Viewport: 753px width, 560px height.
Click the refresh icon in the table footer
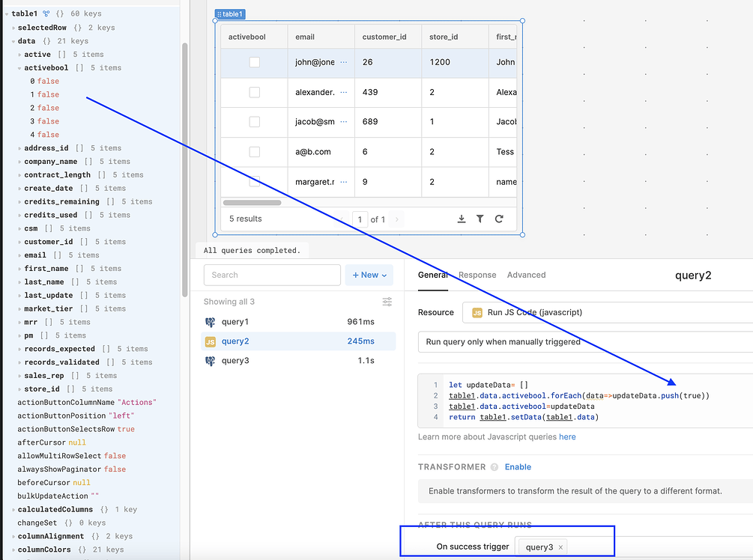click(499, 219)
